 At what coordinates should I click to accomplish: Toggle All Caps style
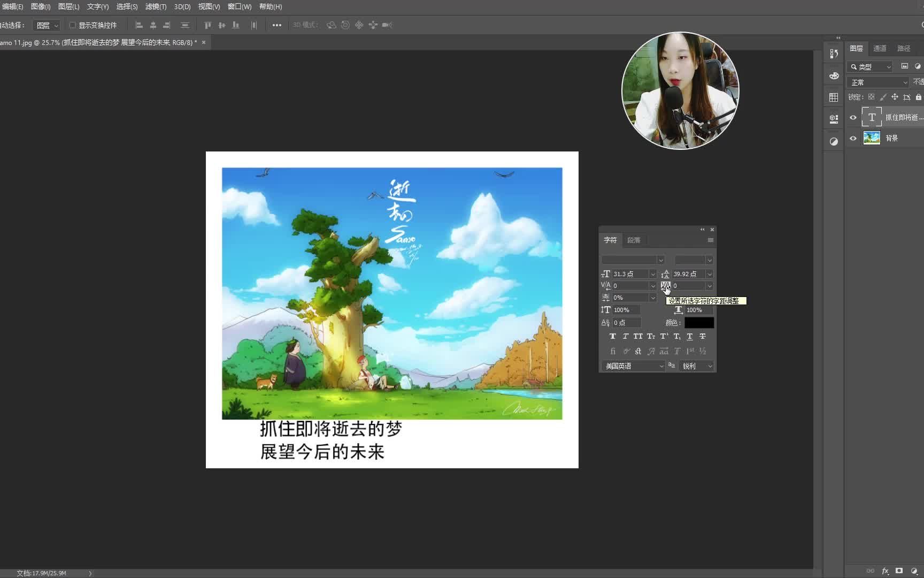coord(638,336)
